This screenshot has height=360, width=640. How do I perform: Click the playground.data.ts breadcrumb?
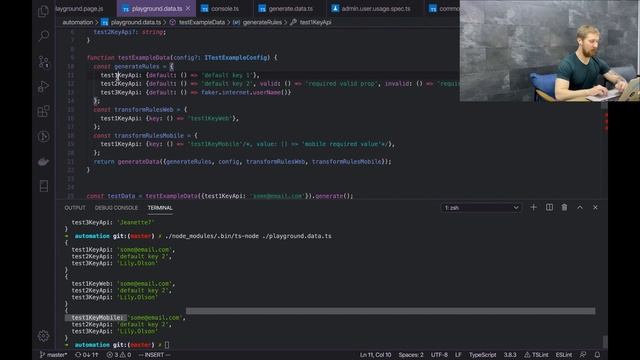(136, 22)
